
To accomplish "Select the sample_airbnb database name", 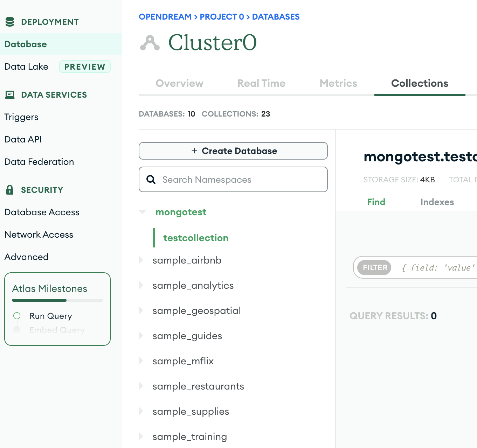I will tap(187, 260).
